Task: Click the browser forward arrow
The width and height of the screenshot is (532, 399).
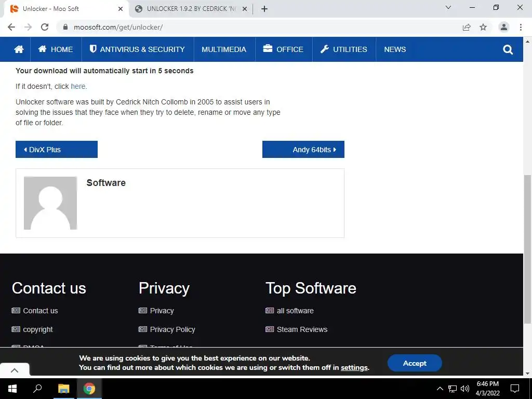Action: [28, 27]
